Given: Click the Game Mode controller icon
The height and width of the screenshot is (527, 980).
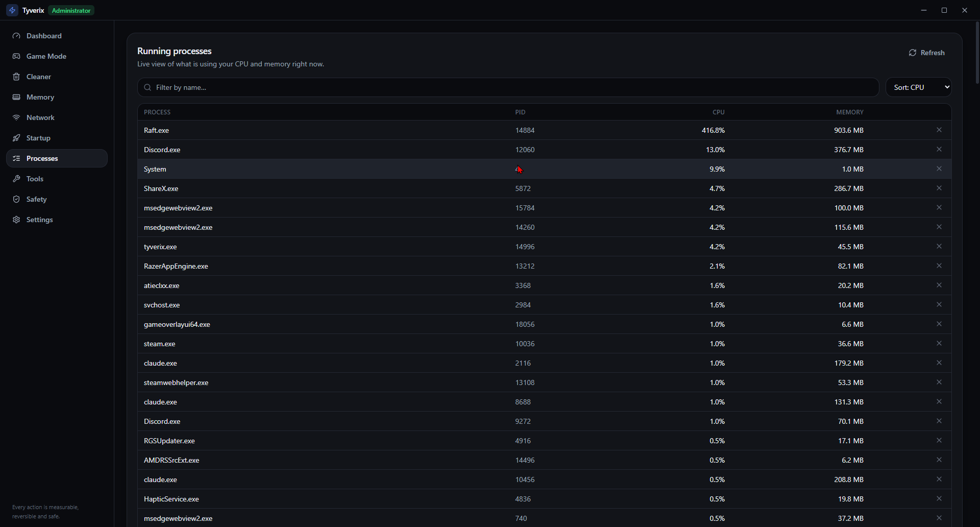Looking at the screenshot, I should pyautogui.click(x=16, y=56).
